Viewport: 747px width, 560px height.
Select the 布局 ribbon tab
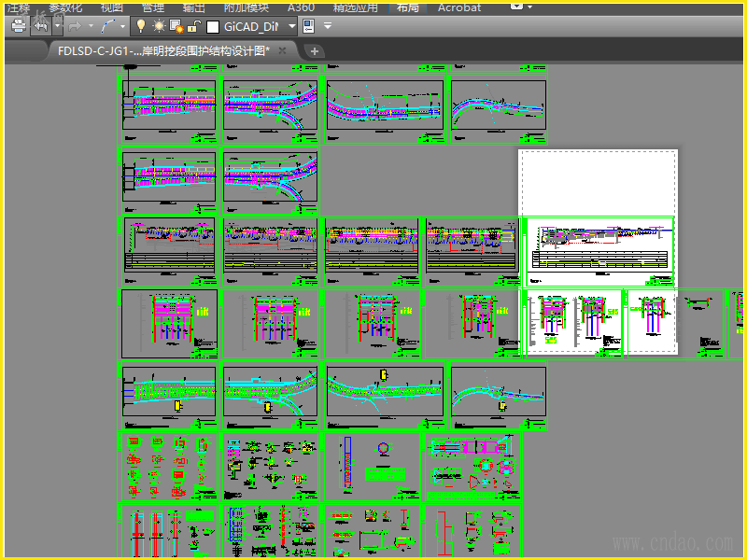pos(408,8)
